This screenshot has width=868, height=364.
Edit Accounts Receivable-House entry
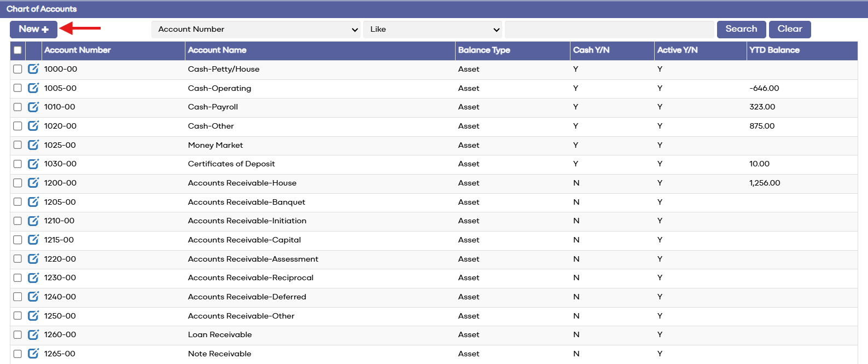[x=33, y=183]
